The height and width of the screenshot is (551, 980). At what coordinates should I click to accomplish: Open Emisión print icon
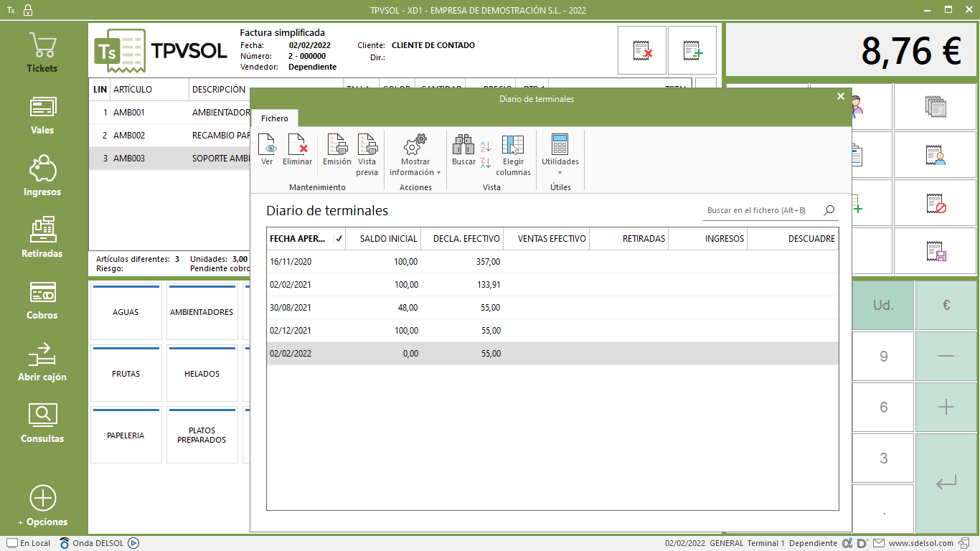point(336,150)
